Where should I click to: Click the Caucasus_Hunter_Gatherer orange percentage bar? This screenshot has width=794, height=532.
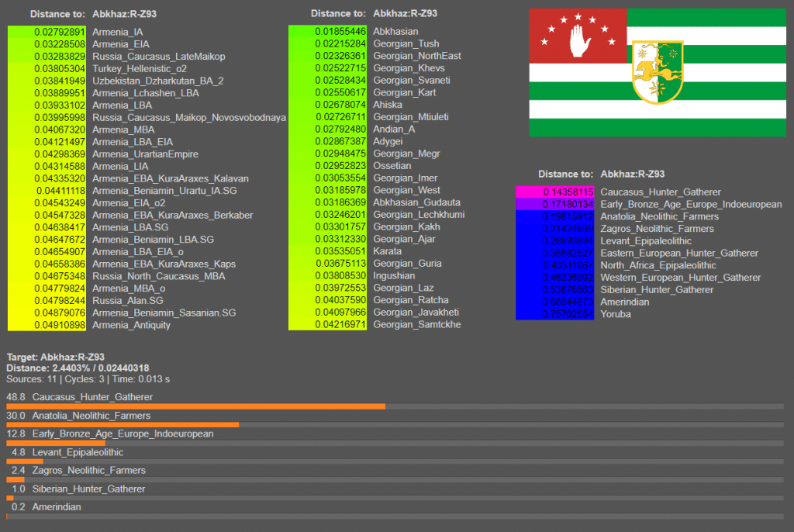tap(195, 406)
